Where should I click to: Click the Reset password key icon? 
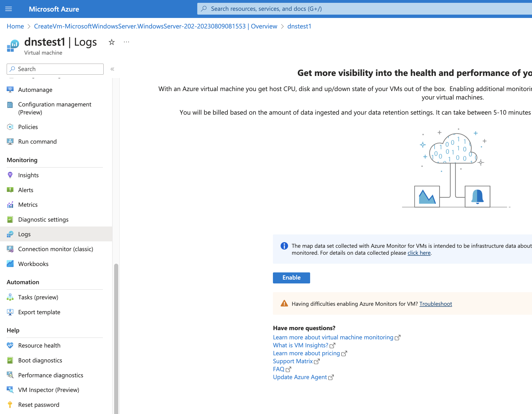[x=10, y=405]
